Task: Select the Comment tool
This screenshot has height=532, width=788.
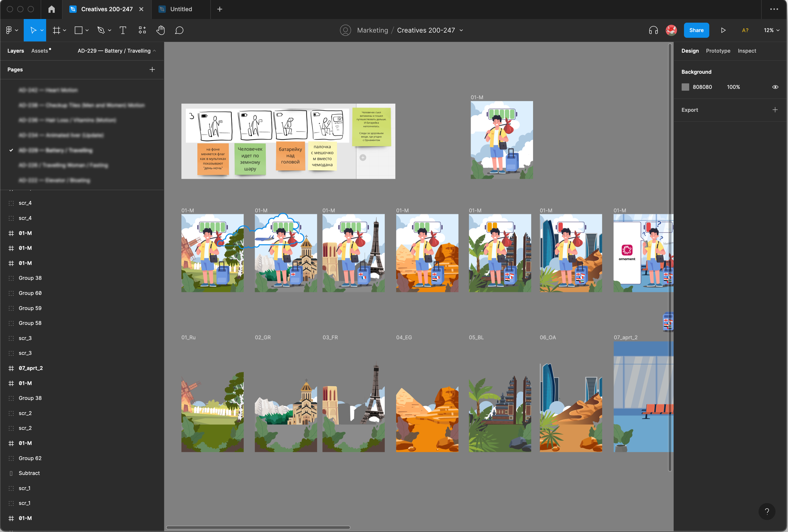Action: pos(179,30)
